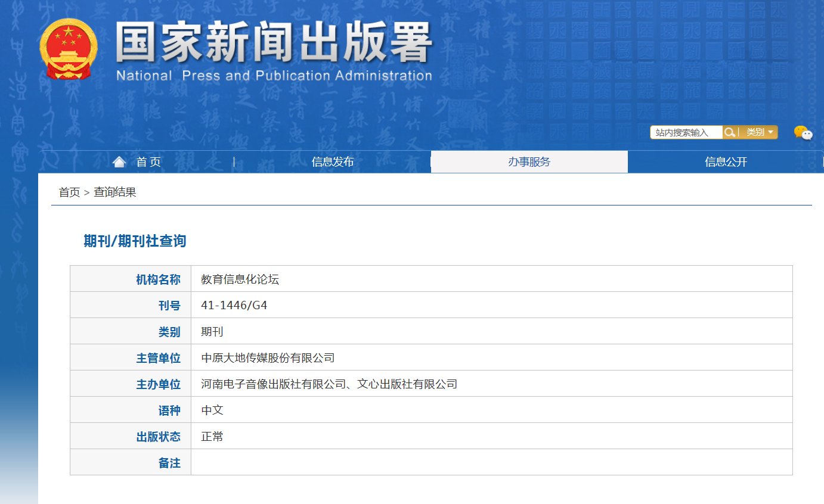Click the national emblem logo

(68, 49)
